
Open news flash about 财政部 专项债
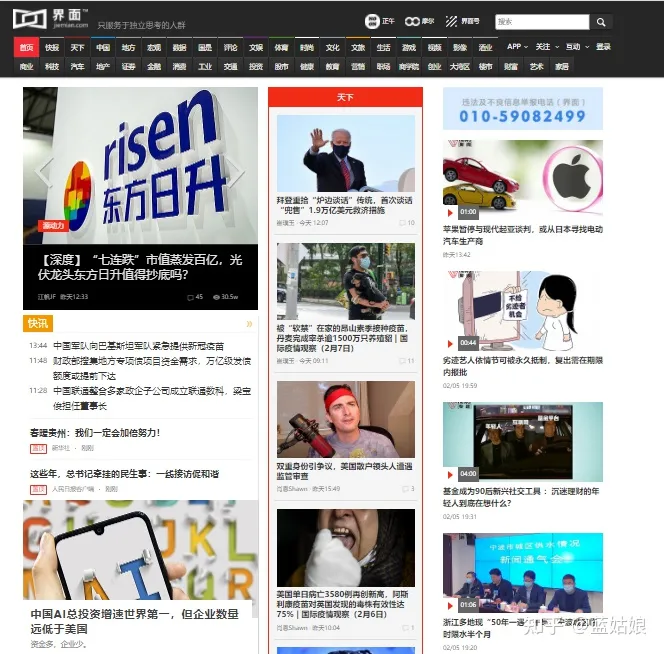(152, 368)
